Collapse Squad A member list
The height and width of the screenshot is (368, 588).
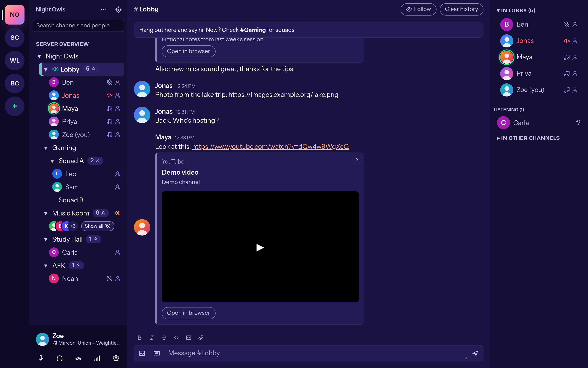coord(52,161)
